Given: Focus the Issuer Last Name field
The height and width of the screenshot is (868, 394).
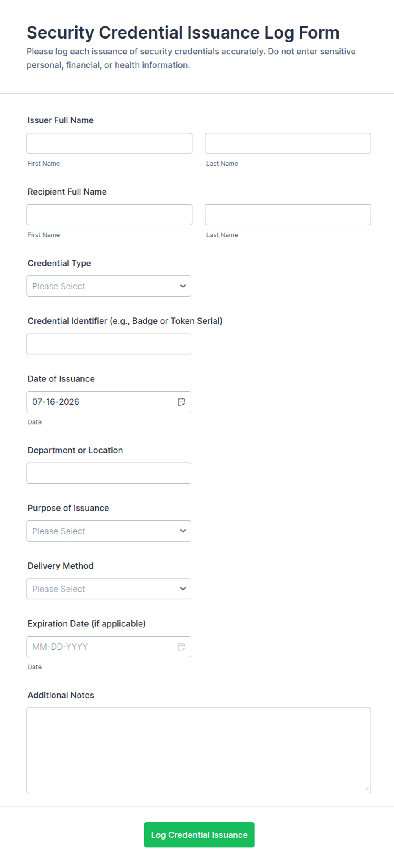Looking at the screenshot, I should click(x=288, y=143).
